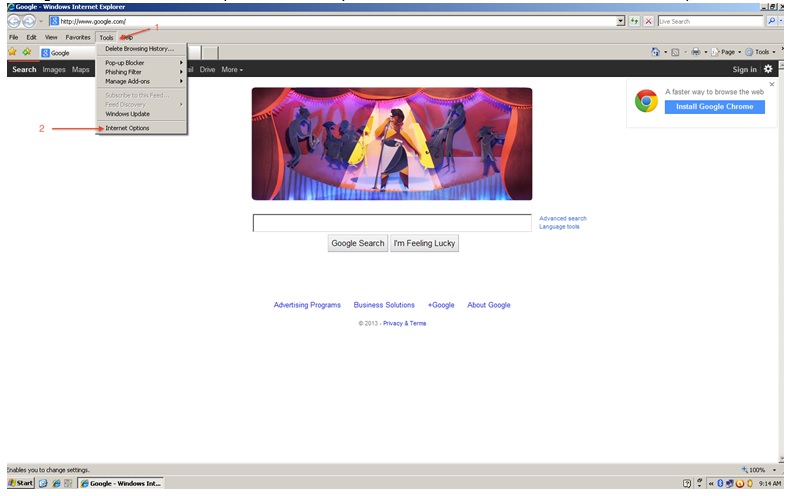
Task: Open the Edit menu
Action: pyautogui.click(x=31, y=37)
